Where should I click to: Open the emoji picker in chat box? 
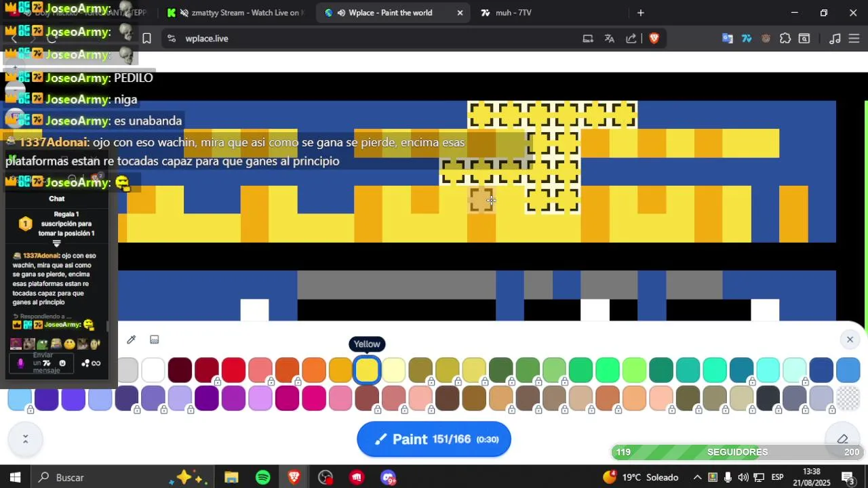62,363
